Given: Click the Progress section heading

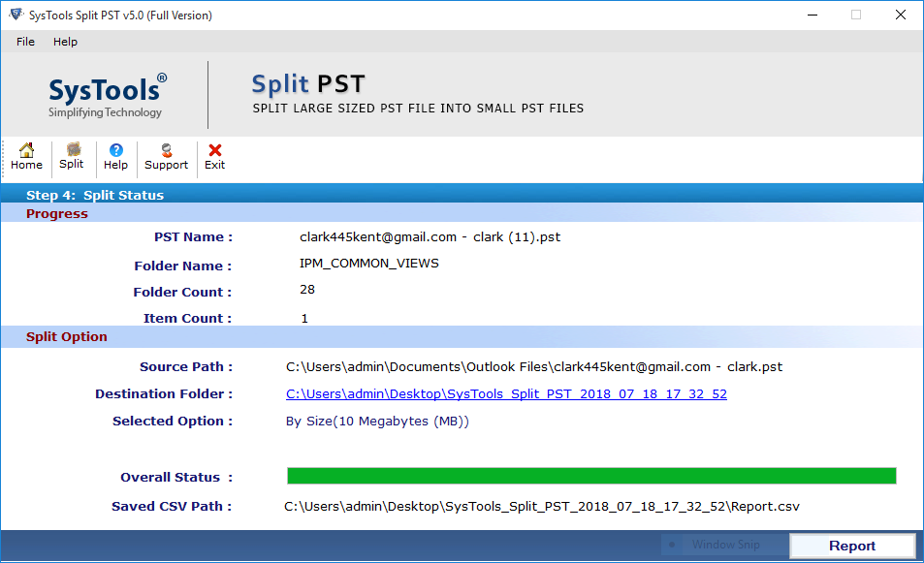Looking at the screenshot, I should point(57,214).
